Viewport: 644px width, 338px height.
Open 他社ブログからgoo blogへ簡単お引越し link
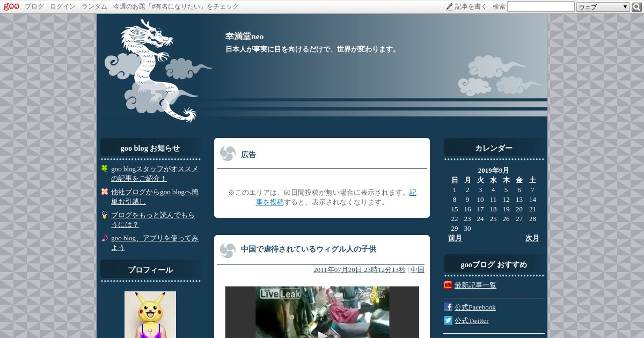coord(155,196)
